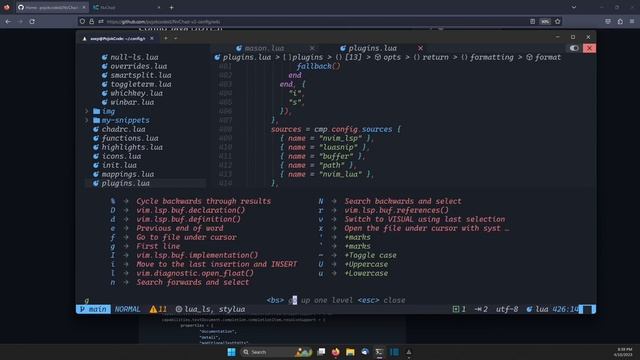Open winbar.lua in the file tree

[132, 102]
